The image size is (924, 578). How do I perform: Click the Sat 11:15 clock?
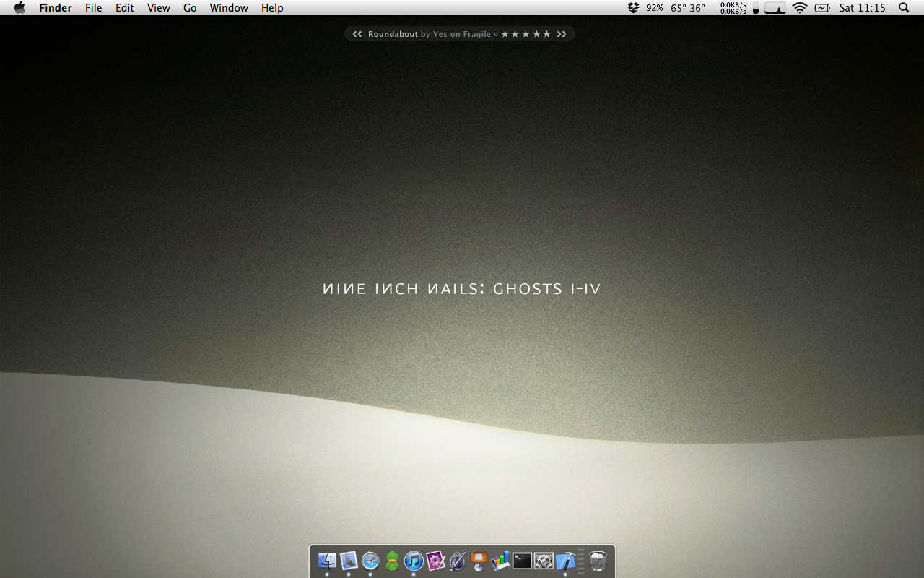pyautogui.click(x=863, y=8)
